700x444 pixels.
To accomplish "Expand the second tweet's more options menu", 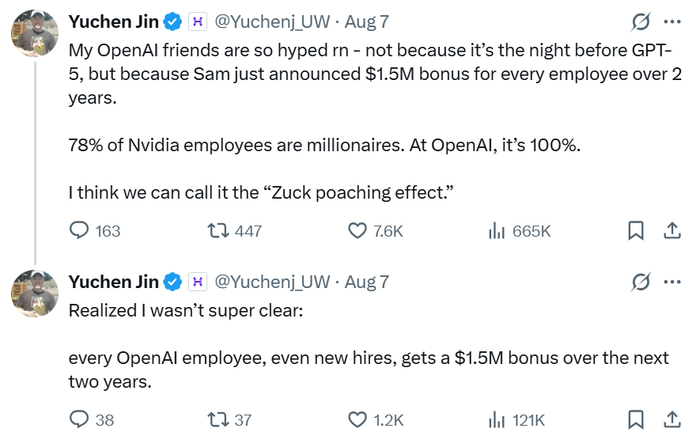I will 672,283.
